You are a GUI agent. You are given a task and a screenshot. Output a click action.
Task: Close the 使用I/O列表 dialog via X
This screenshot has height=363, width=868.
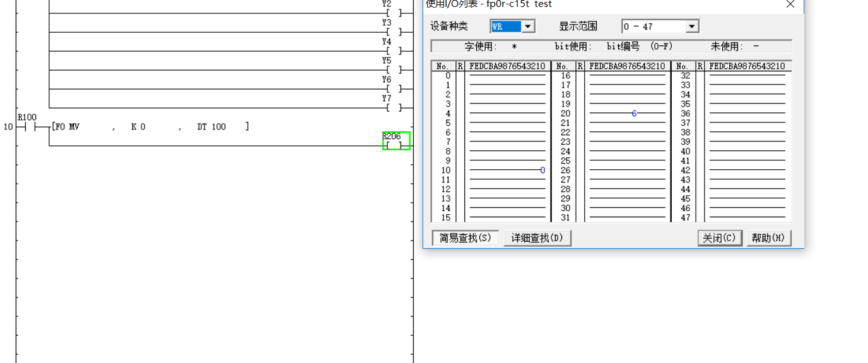(x=790, y=4)
